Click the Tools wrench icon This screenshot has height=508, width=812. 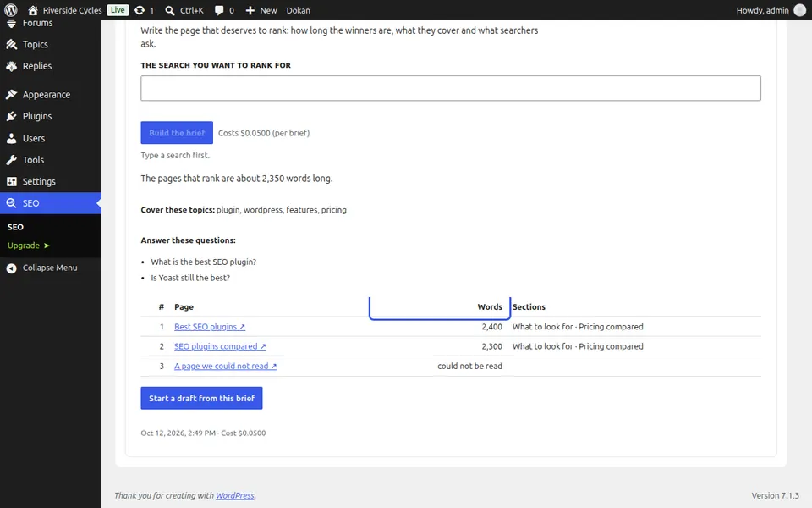pyautogui.click(x=11, y=160)
